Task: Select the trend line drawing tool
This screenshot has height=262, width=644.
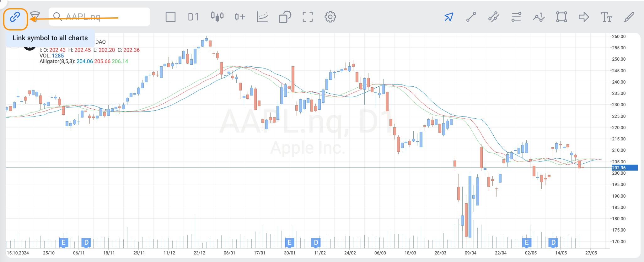Action: pyautogui.click(x=471, y=17)
